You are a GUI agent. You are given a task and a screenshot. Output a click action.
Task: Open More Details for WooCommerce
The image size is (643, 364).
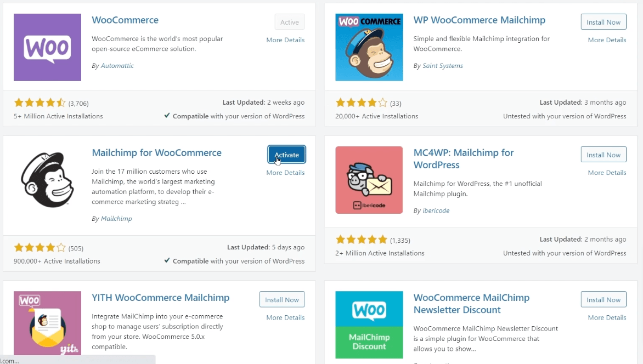(285, 39)
